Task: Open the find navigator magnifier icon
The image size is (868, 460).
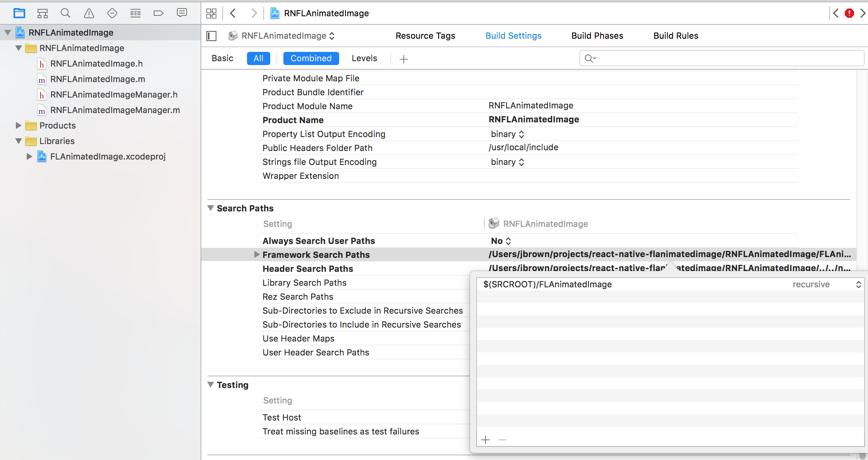Action: click(65, 13)
